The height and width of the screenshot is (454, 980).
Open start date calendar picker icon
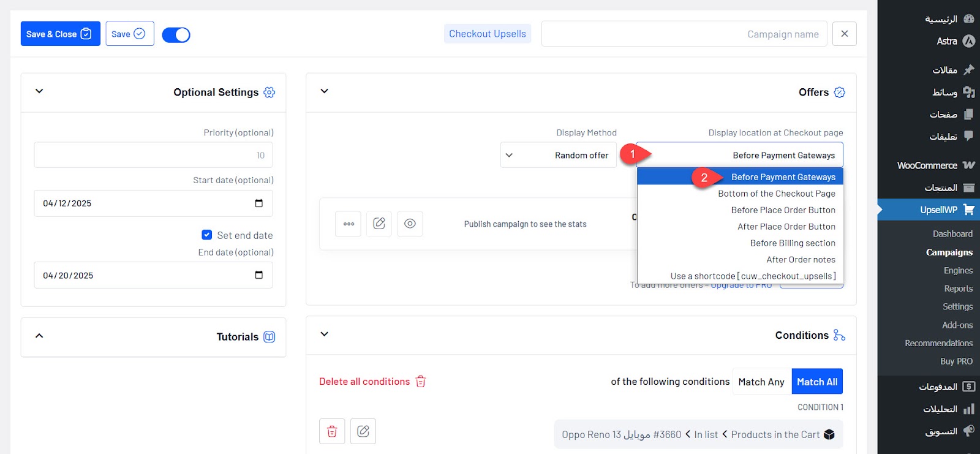[x=259, y=203]
